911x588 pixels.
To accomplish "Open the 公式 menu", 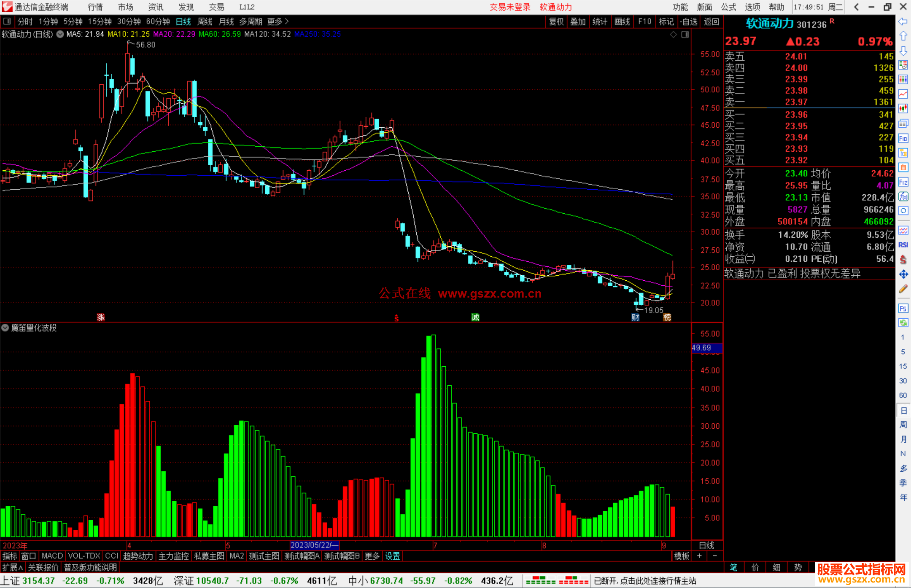I will click(728, 7).
